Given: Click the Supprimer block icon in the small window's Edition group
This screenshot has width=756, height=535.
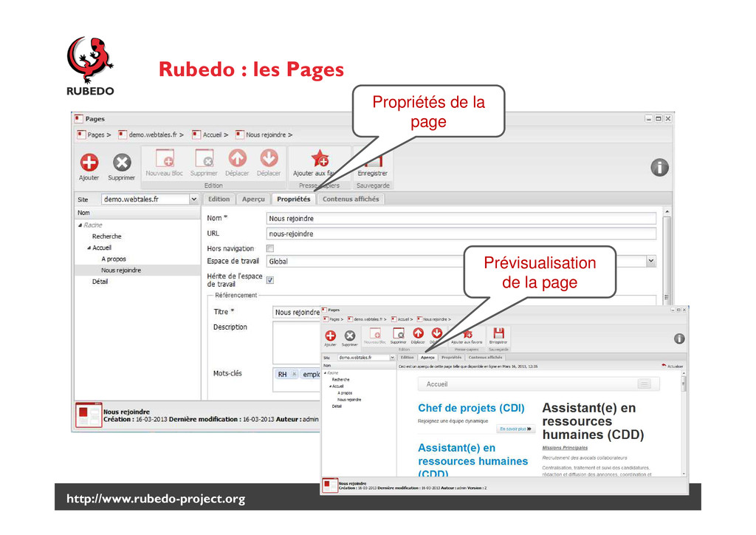Looking at the screenshot, I should 399,333.
